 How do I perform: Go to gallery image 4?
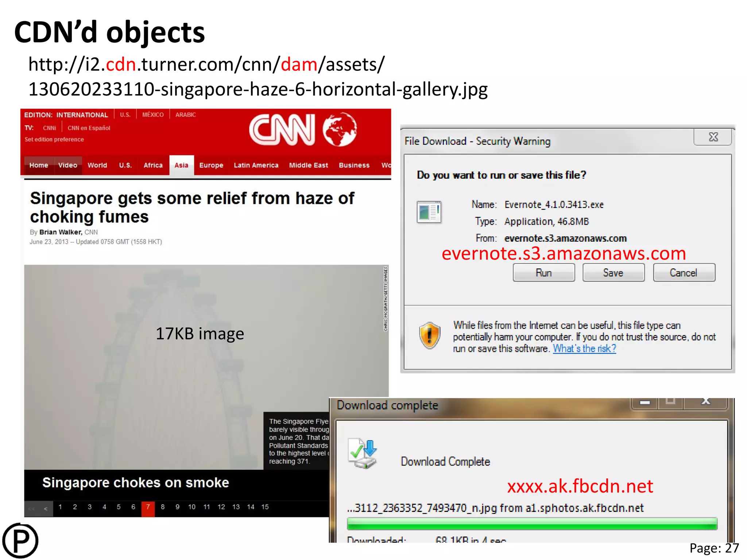point(104,507)
